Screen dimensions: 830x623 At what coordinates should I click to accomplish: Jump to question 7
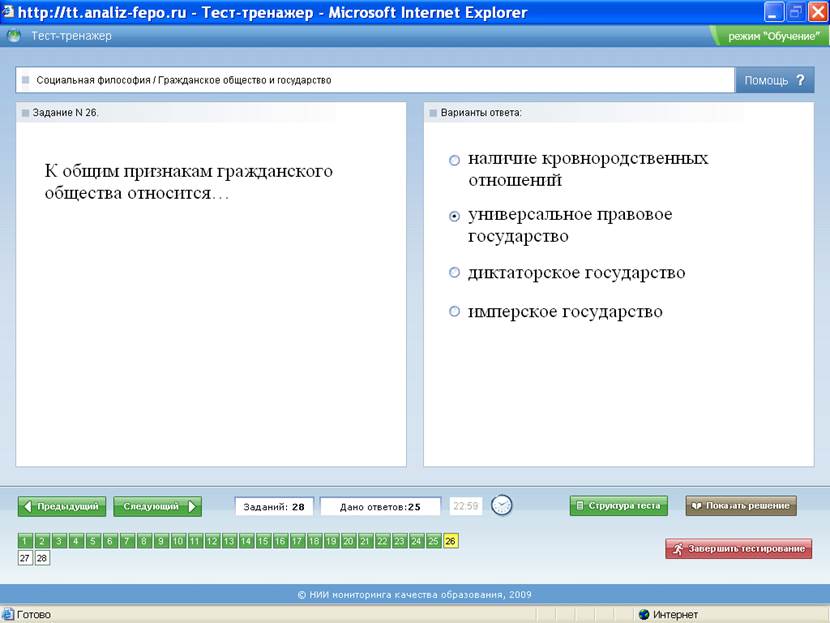pos(127,541)
